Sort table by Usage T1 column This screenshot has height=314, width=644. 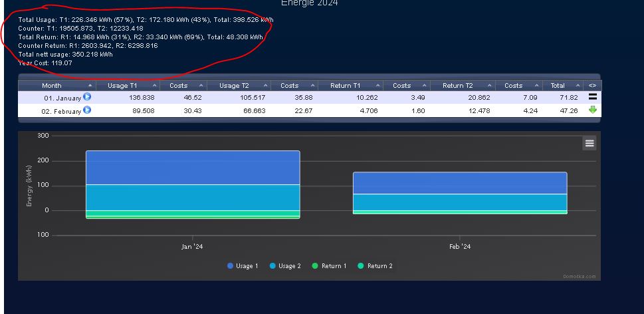pyautogui.click(x=128, y=86)
